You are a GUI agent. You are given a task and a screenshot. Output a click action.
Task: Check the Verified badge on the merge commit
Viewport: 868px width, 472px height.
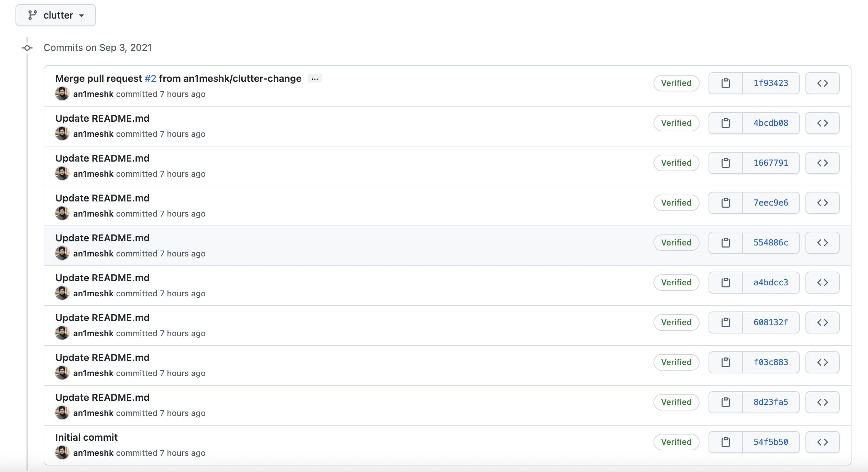tap(676, 83)
